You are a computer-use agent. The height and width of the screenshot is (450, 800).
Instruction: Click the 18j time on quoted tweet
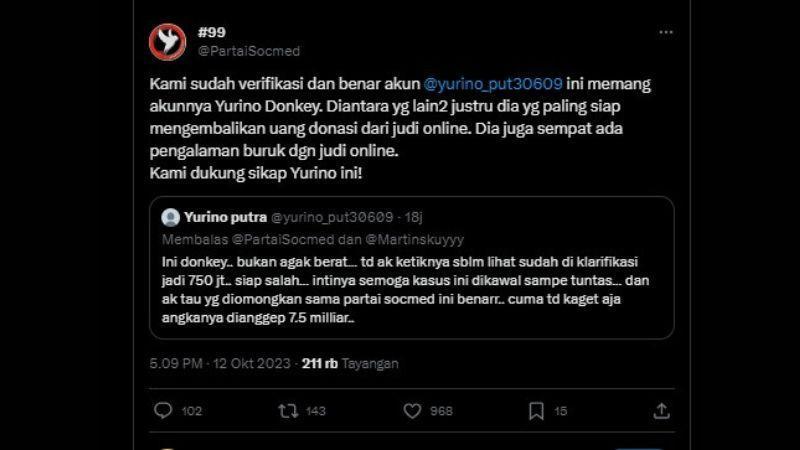[414, 217]
